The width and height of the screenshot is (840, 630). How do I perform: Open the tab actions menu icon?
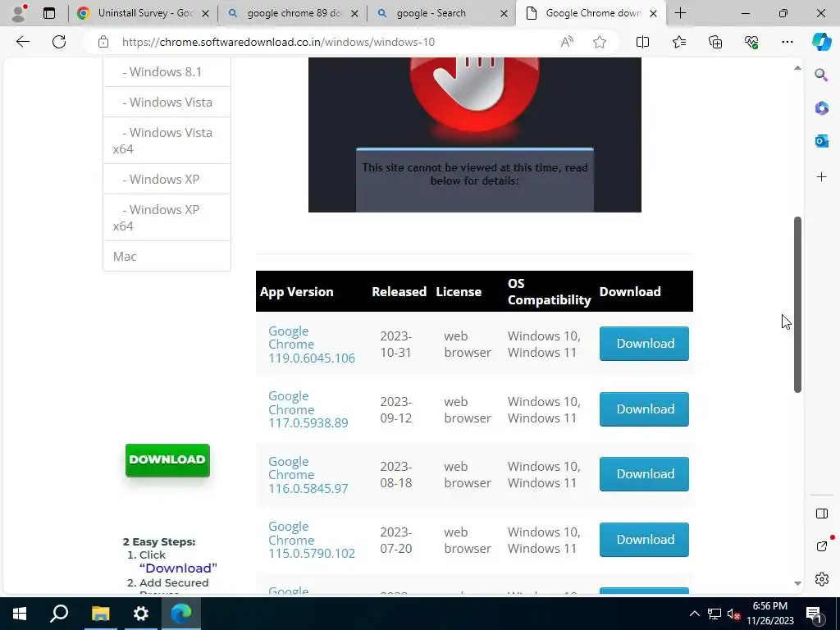click(49, 13)
